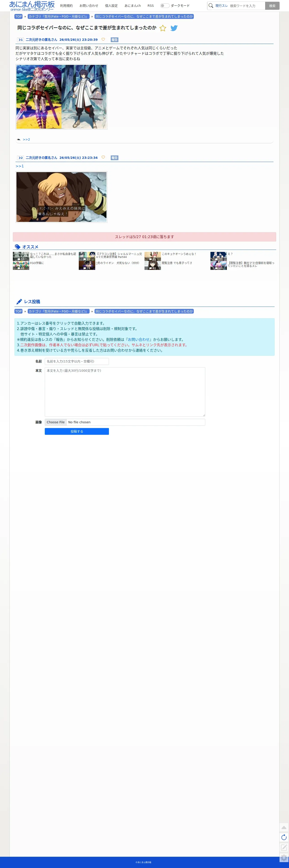Image resolution: width=289 pixels, height=868 pixels.
Task: Follow the >>1 anchor in post 2
Action: (20, 166)
